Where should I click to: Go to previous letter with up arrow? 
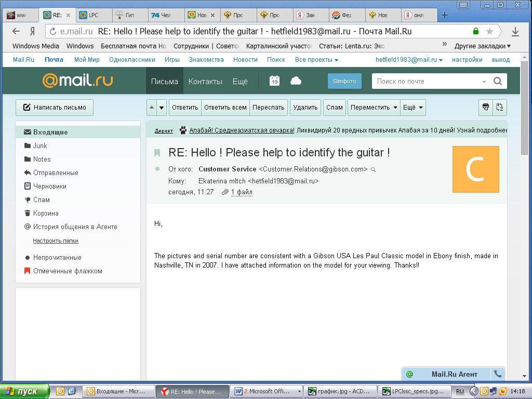152,108
